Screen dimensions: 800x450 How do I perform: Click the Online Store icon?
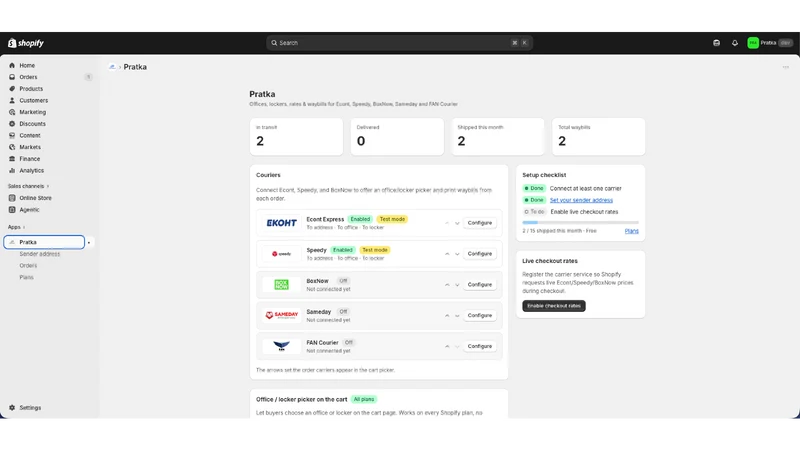(x=12, y=198)
